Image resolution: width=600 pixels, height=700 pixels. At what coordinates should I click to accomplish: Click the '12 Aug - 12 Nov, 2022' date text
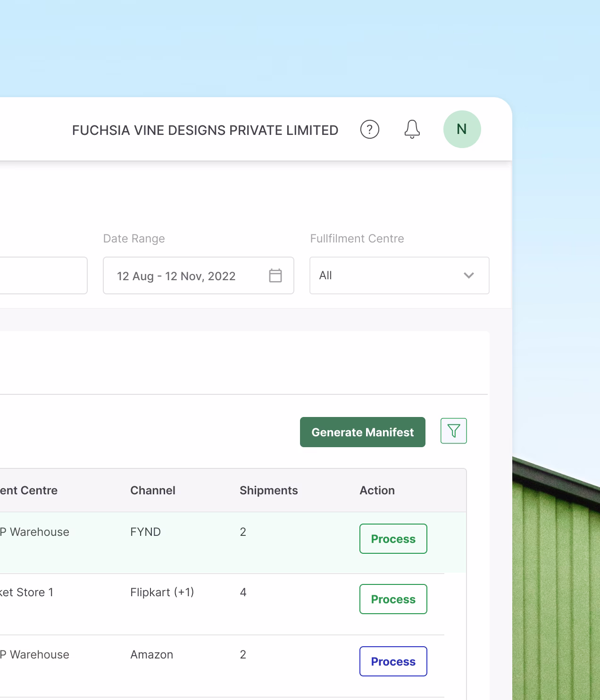click(x=176, y=276)
